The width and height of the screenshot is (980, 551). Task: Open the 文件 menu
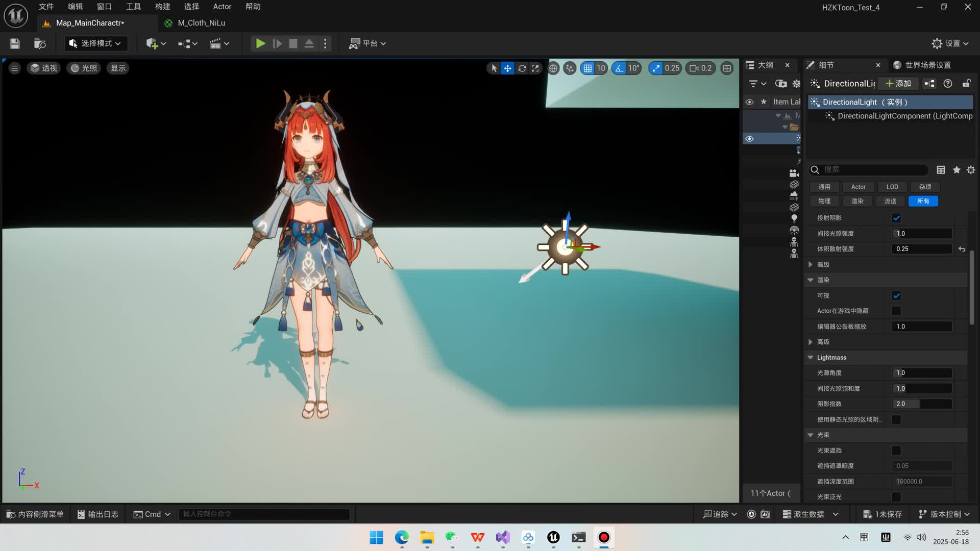46,7
